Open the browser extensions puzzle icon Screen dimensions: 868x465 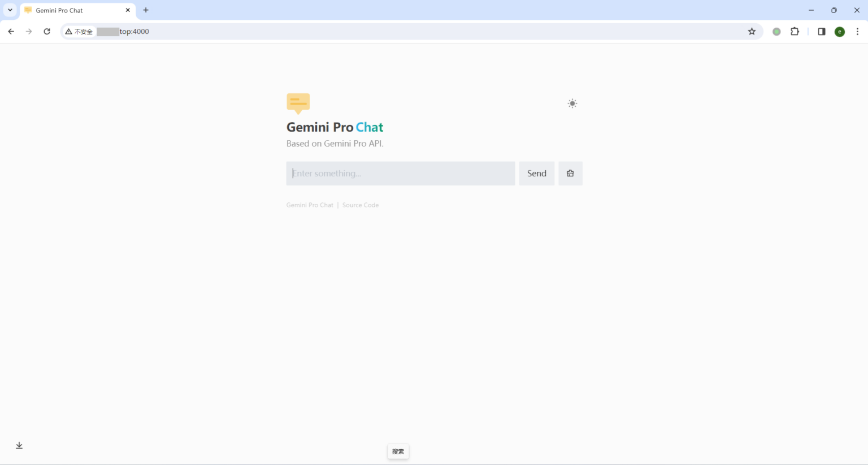(x=795, y=32)
